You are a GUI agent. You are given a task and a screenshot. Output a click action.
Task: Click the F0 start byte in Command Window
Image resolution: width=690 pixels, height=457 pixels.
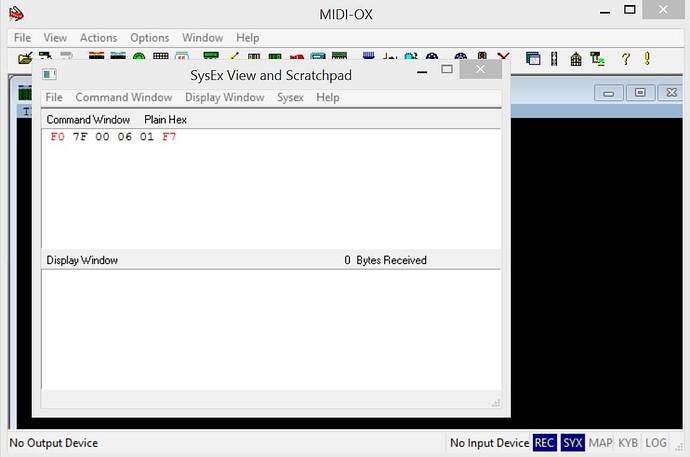click(x=58, y=137)
